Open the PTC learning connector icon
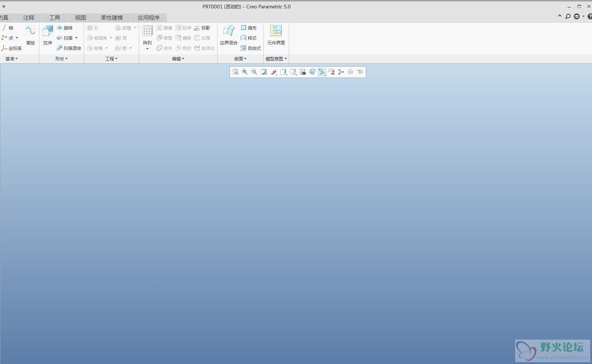Screen dimensions: 592x364 pos(577,16)
